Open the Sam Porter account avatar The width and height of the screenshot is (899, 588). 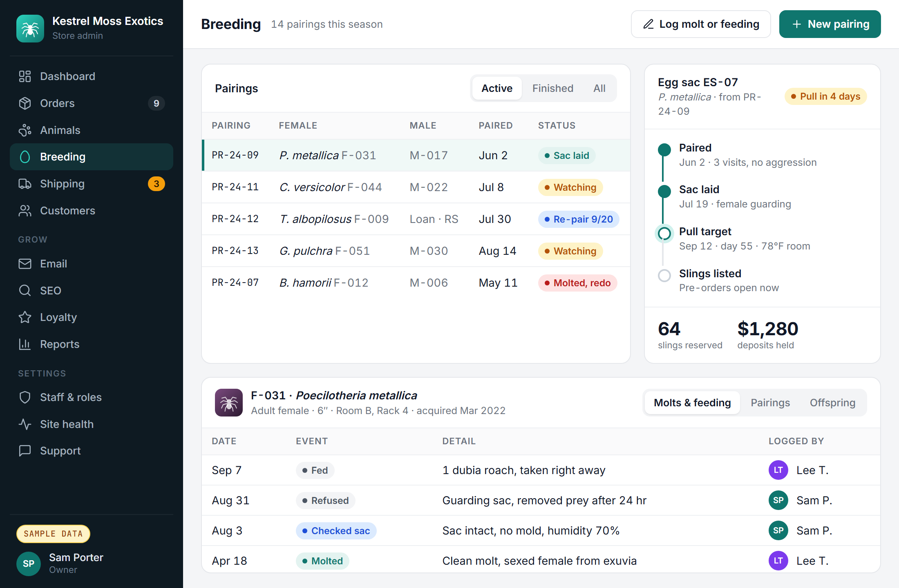coord(29,563)
